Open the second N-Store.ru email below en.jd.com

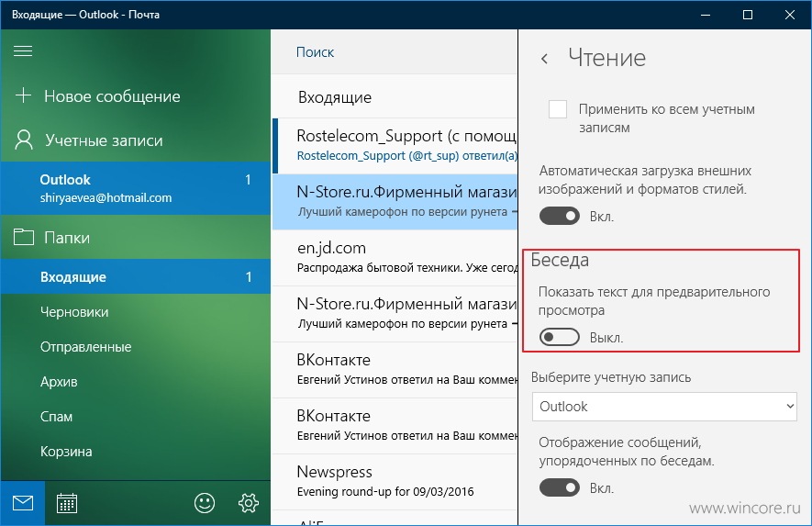tap(395, 314)
